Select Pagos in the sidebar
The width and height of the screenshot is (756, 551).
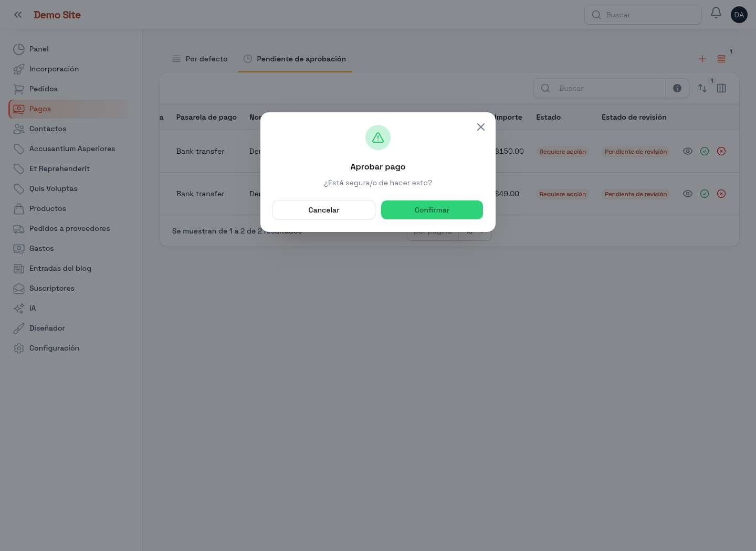pyautogui.click(x=68, y=109)
